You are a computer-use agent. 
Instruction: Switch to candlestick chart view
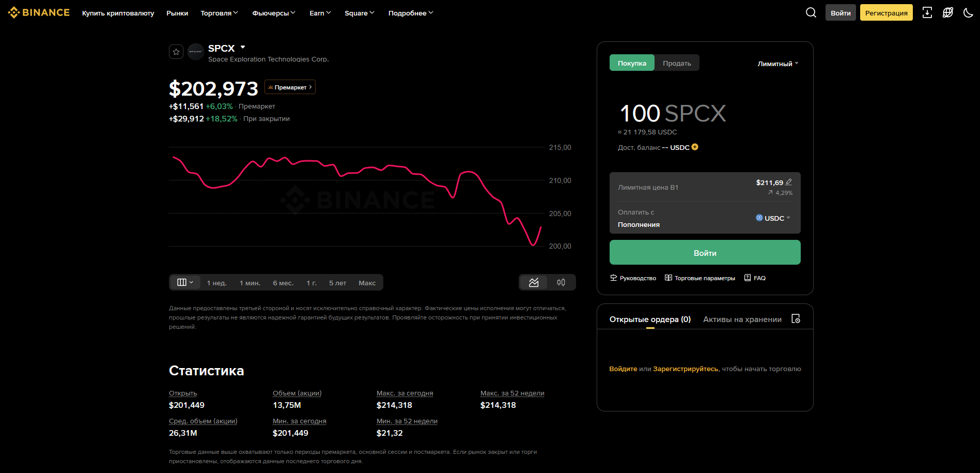tap(561, 282)
